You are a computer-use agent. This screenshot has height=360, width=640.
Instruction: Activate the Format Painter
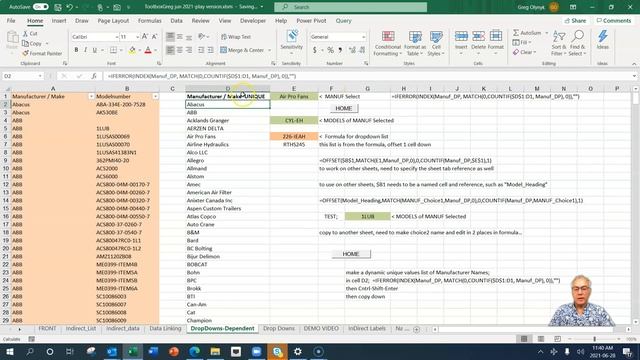(x=42, y=53)
